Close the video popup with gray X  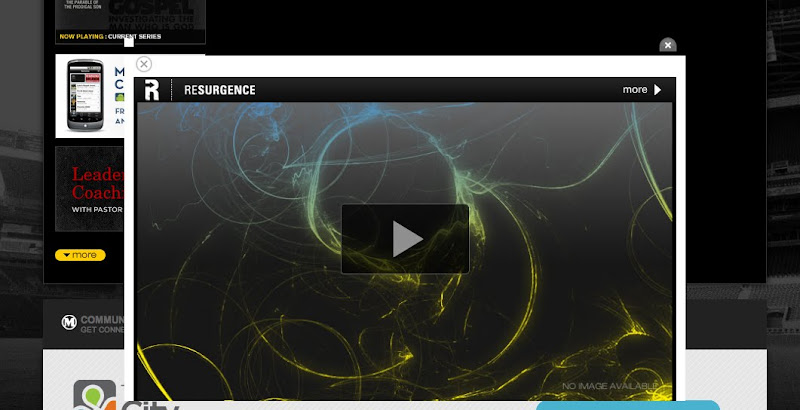click(668, 45)
